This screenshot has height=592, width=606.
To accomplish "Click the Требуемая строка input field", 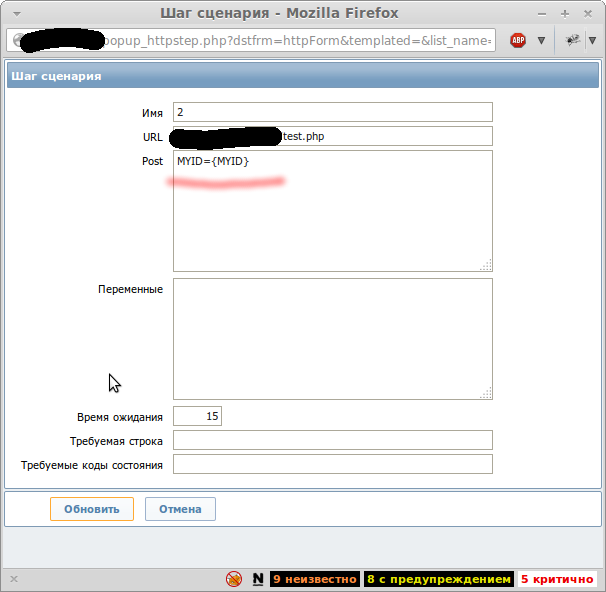I will point(333,440).
